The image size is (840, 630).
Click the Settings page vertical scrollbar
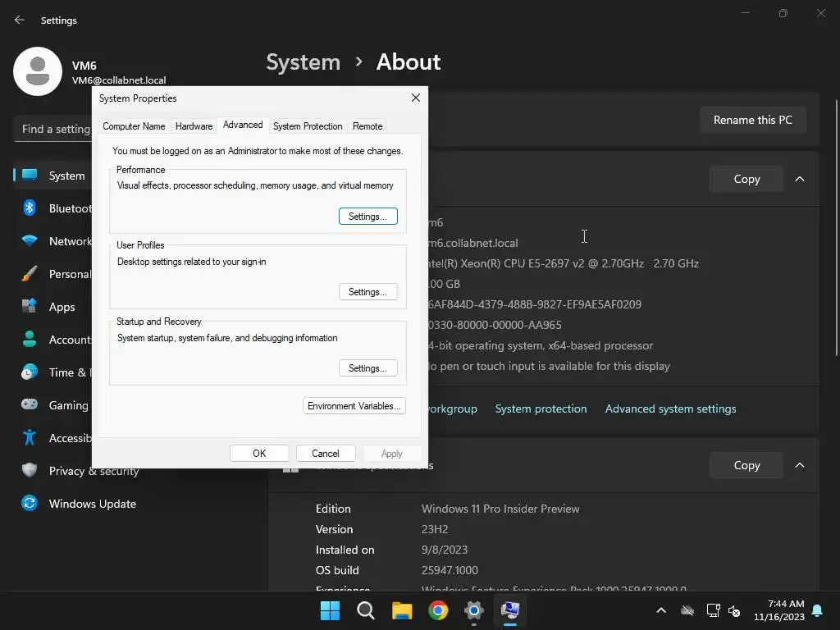[x=837, y=228]
